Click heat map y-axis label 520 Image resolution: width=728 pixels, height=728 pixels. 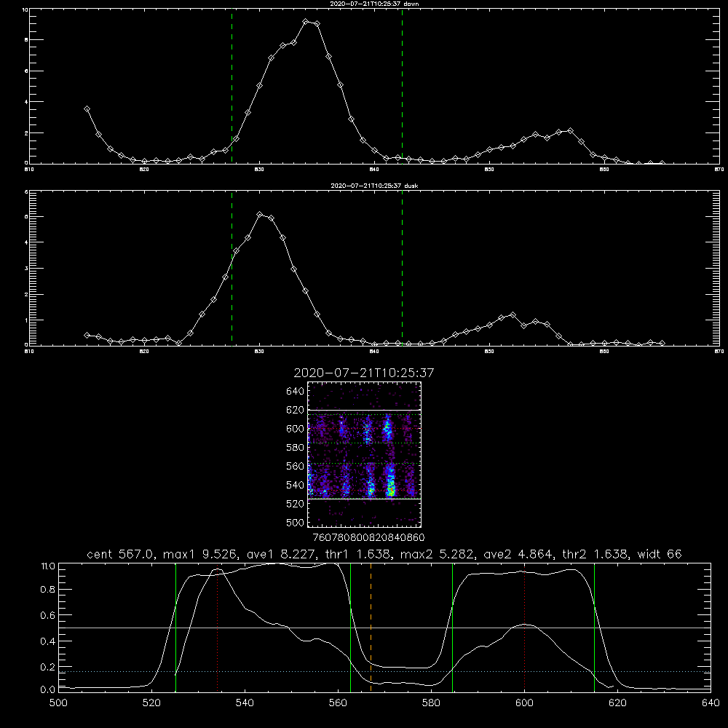click(x=296, y=504)
